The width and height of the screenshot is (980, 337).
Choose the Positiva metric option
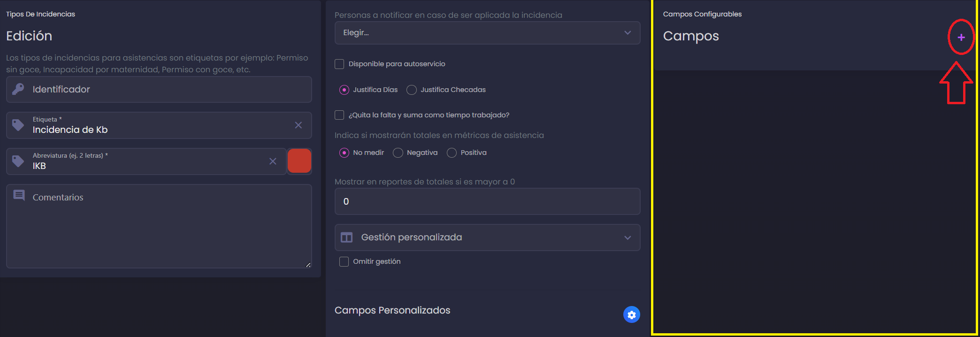tap(452, 153)
